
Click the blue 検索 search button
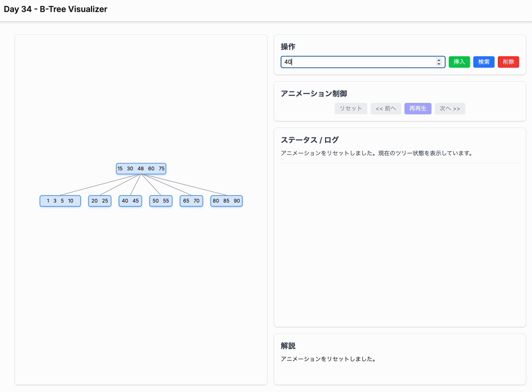[484, 62]
